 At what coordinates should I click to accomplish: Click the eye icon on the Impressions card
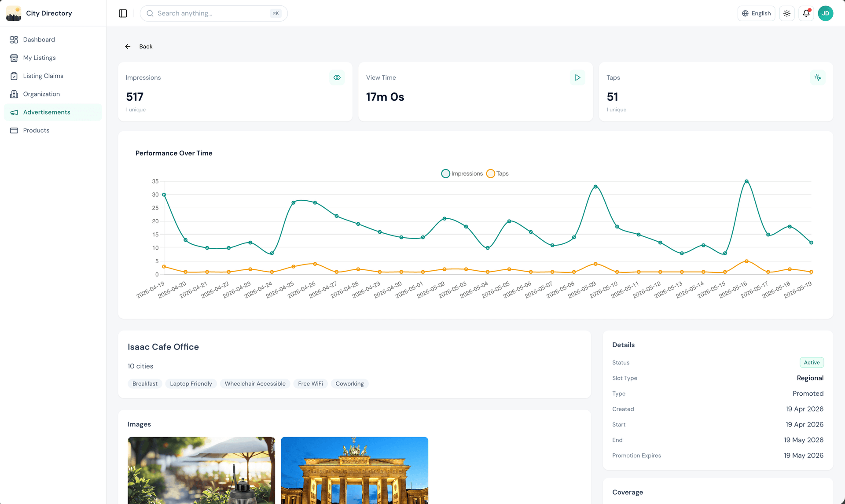coord(337,77)
